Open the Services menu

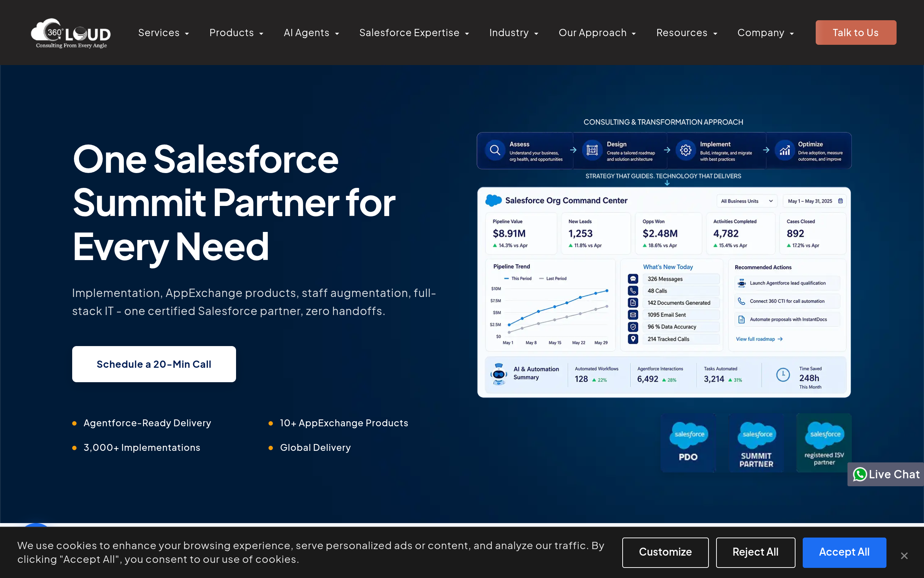point(159,33)
